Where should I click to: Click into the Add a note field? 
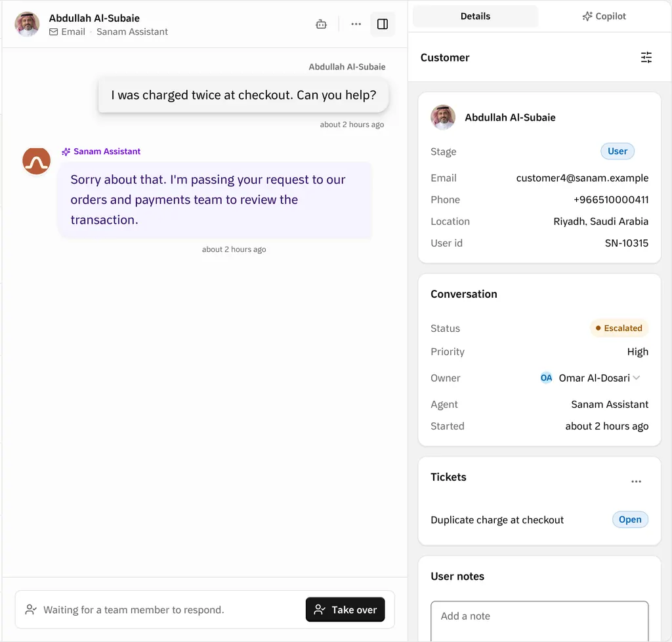(x=539, y=621)
